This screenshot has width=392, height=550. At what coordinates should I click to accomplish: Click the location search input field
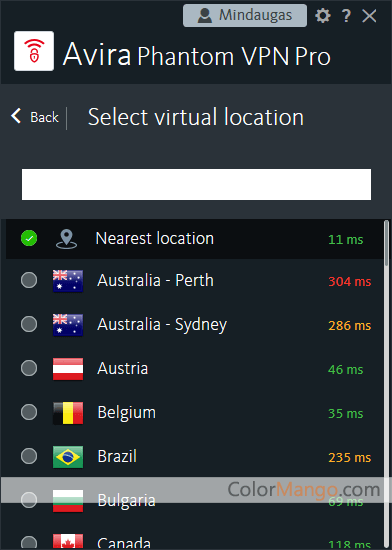[x=196, y=185]
